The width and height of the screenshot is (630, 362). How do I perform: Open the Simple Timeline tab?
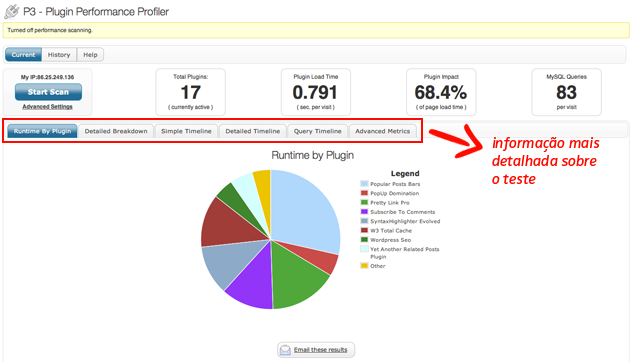(x=186, y=131)
